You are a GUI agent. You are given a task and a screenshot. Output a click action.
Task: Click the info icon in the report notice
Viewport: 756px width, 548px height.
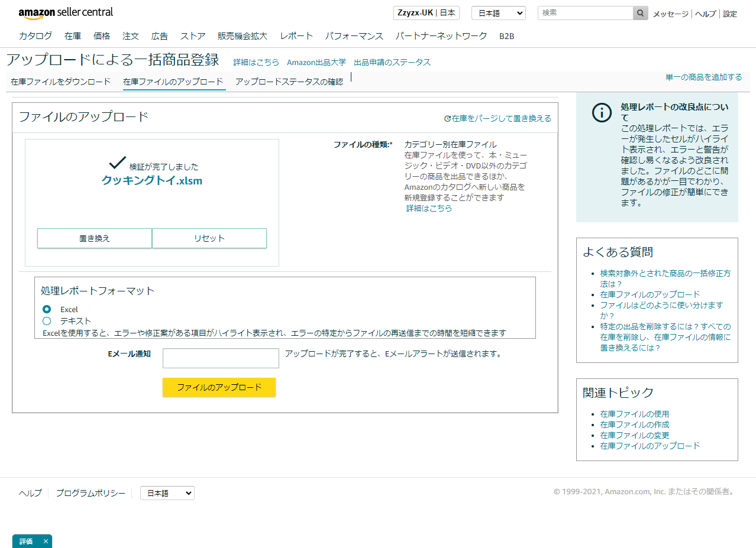tap(602, 113)
